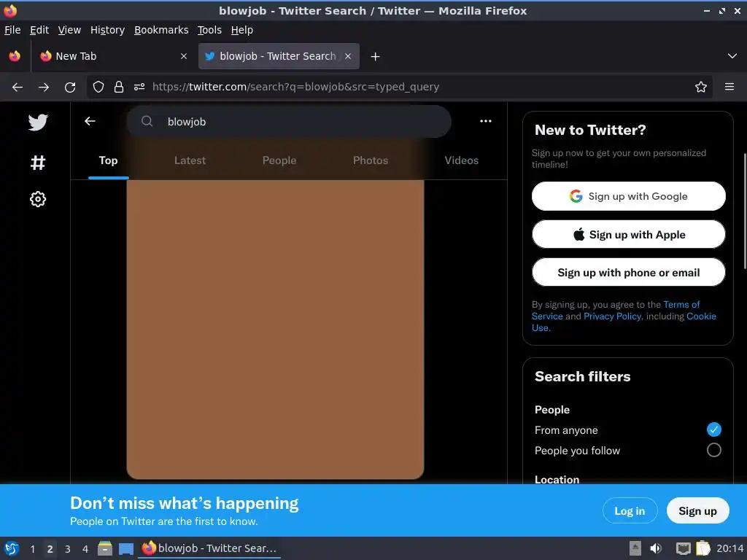Close the New Tab tab
The width and height of the screenshot is (747, 560).
click(x=184, y=56)
